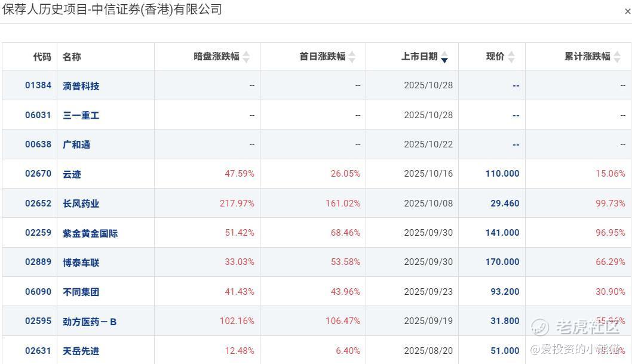Click cumulative gain 15.06%
The width and height of the screenshot is (632, 364).
tap(610, 174)
